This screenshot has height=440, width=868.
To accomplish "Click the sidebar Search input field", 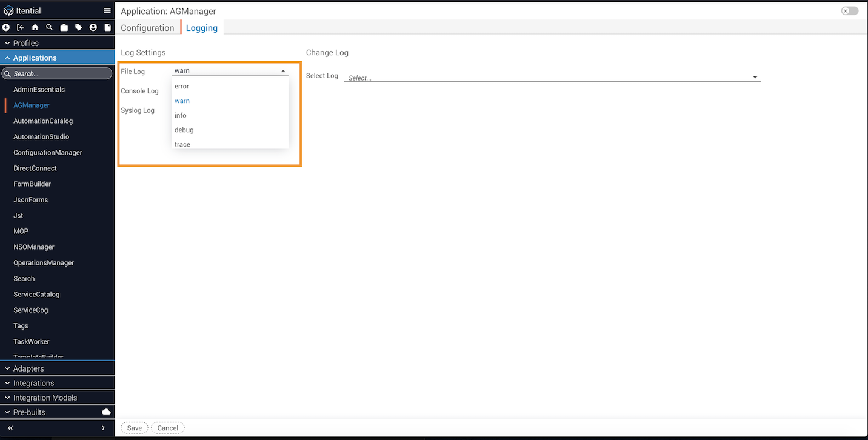I will pyautogui.click(x=57, y=73).
